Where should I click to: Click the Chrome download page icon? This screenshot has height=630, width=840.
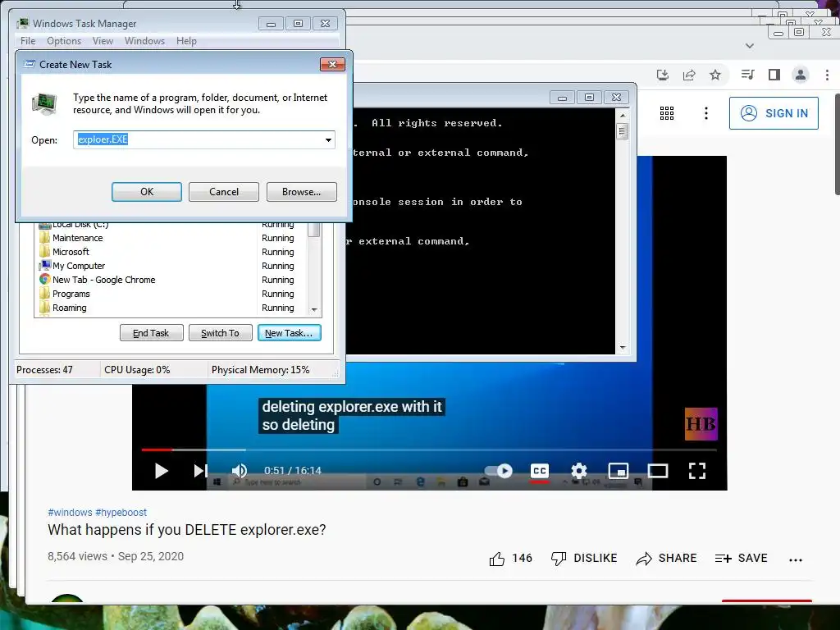(663, 75)
